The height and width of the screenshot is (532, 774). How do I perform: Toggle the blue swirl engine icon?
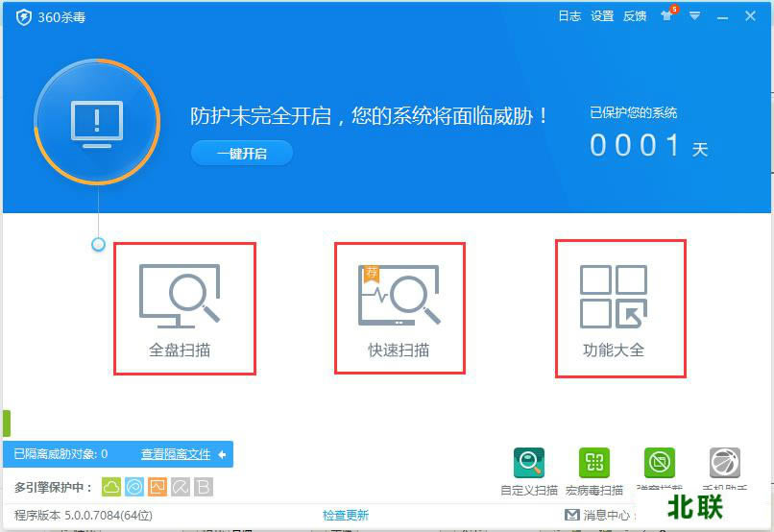pos(134,487)
